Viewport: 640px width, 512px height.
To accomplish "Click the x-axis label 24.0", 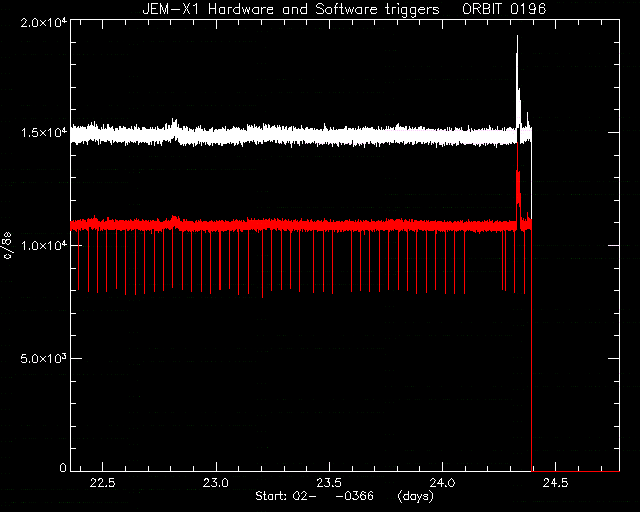I will [443, 483].
